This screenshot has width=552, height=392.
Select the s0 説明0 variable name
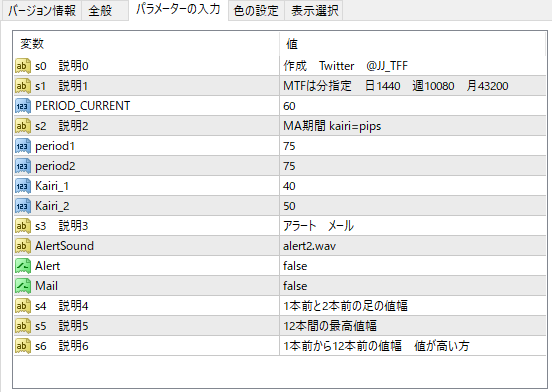(x=62, y=66)
